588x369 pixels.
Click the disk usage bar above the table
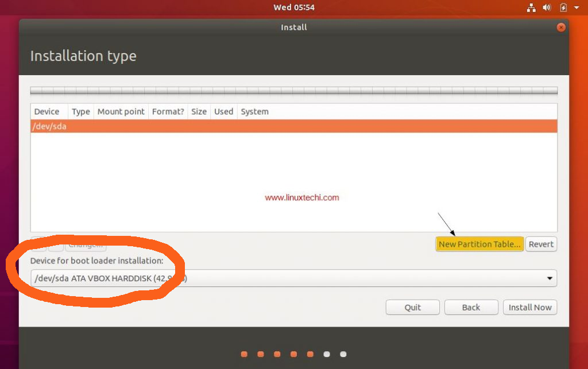(x=293, y=91)
